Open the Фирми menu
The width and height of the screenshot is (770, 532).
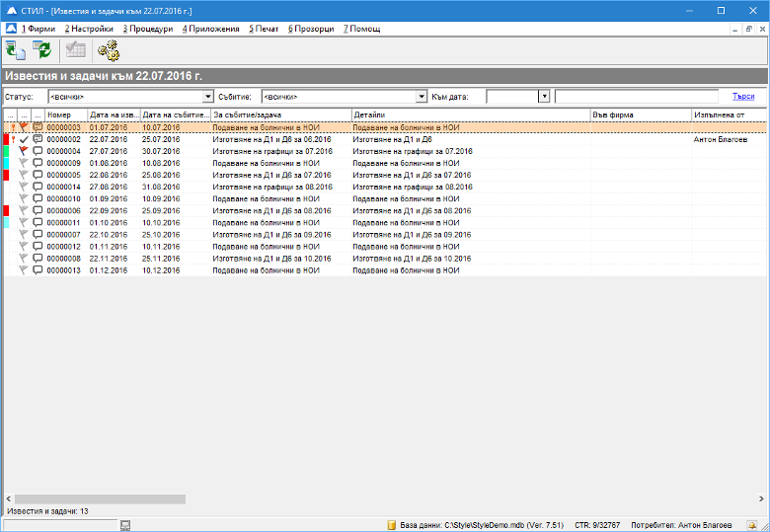(x=38, y=29)
